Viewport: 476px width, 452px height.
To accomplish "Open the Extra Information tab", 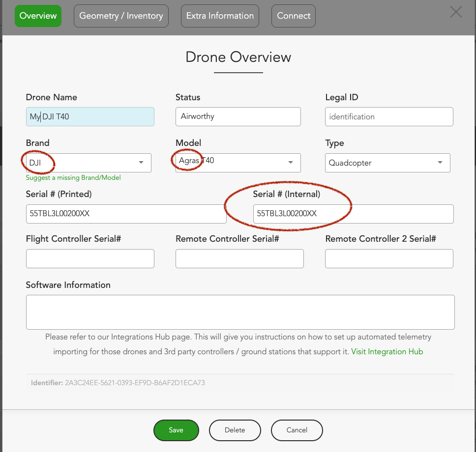I will (220, 16).
